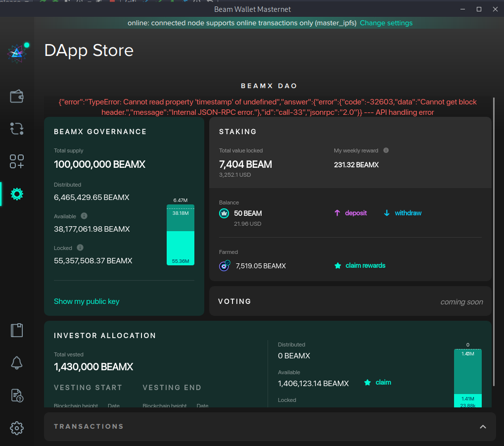Click the Beam logo at sidebar top
The width and height of the screenshot is (504, 446).
(17, 53)
